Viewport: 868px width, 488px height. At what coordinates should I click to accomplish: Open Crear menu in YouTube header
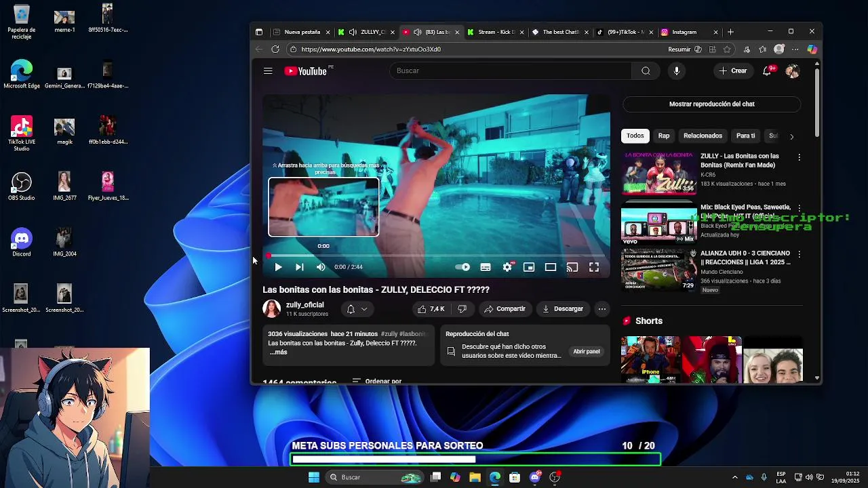point(733,70)
